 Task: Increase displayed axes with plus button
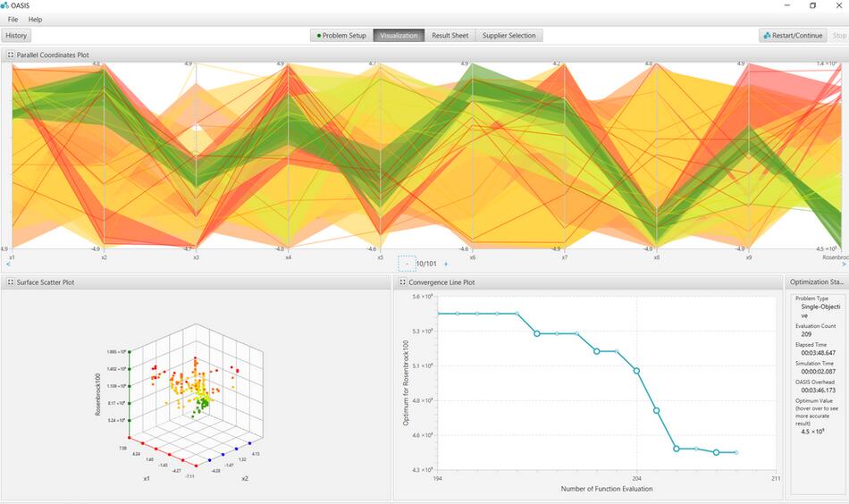point(446,265)
